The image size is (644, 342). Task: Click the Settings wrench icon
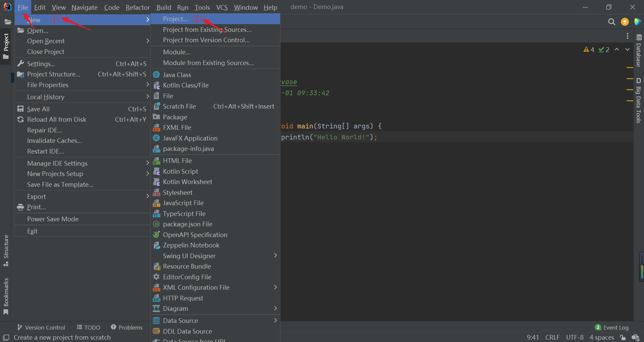click(x=20, y=63)
